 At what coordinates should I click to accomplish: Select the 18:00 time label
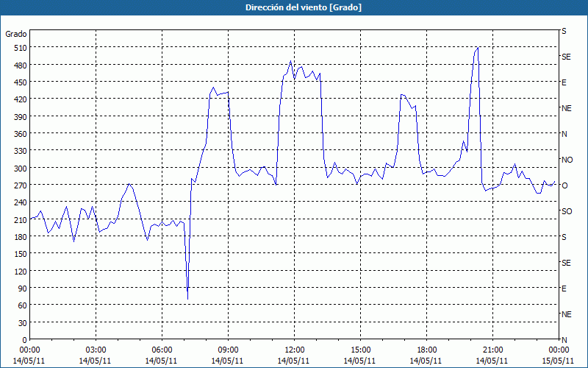point(426,350)
